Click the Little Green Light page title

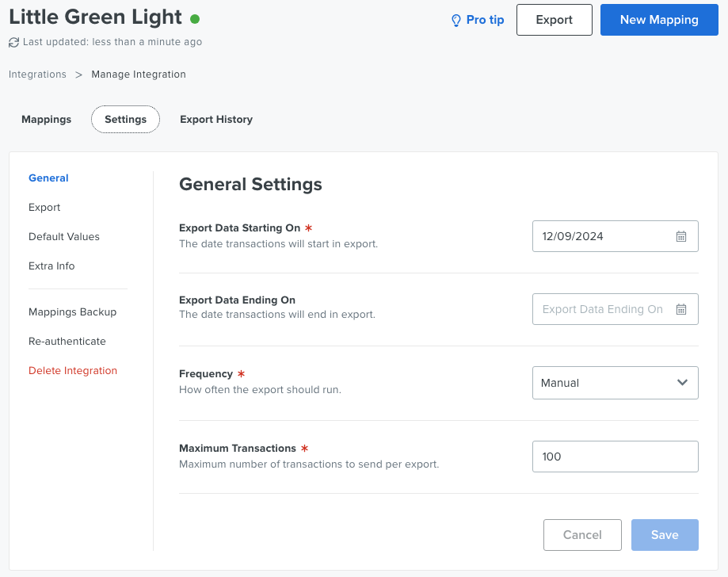95,17
